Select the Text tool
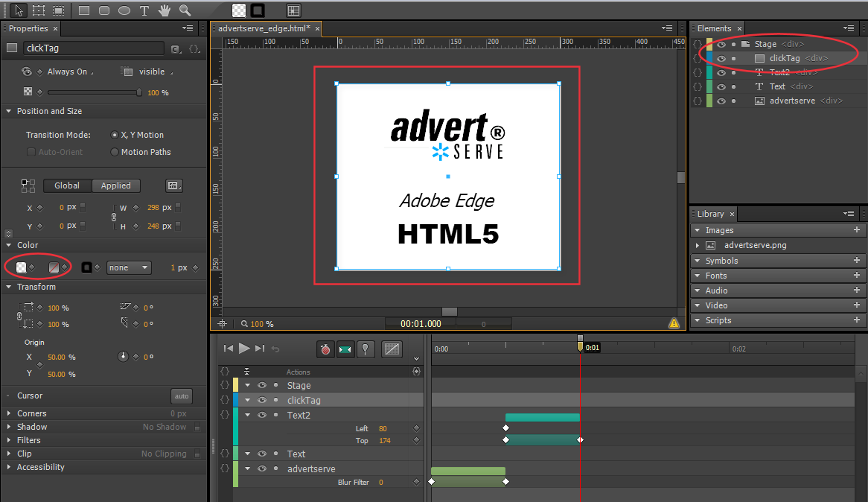868x502 pixels. click(x=144, y=10)
